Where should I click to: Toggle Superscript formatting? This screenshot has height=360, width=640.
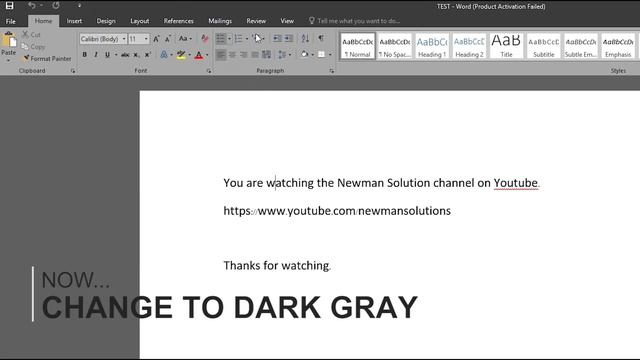(148, 55)
